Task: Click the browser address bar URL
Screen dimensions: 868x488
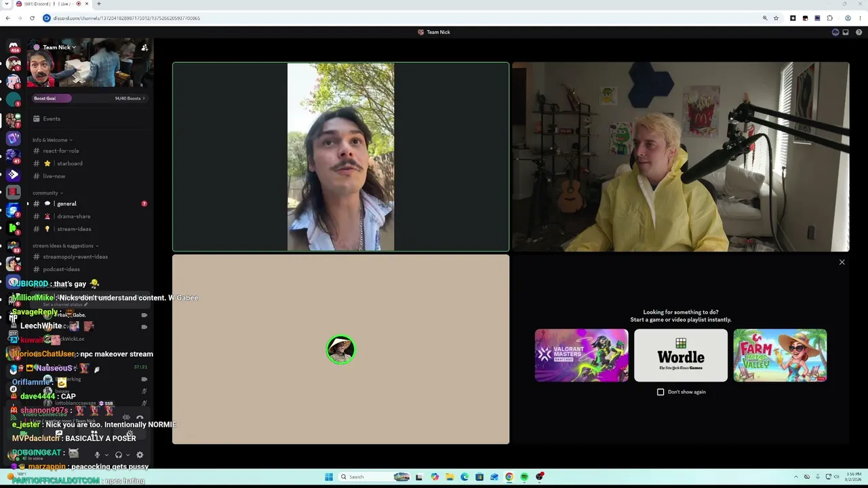Action: pyautogui.click(x=127, y=18)
